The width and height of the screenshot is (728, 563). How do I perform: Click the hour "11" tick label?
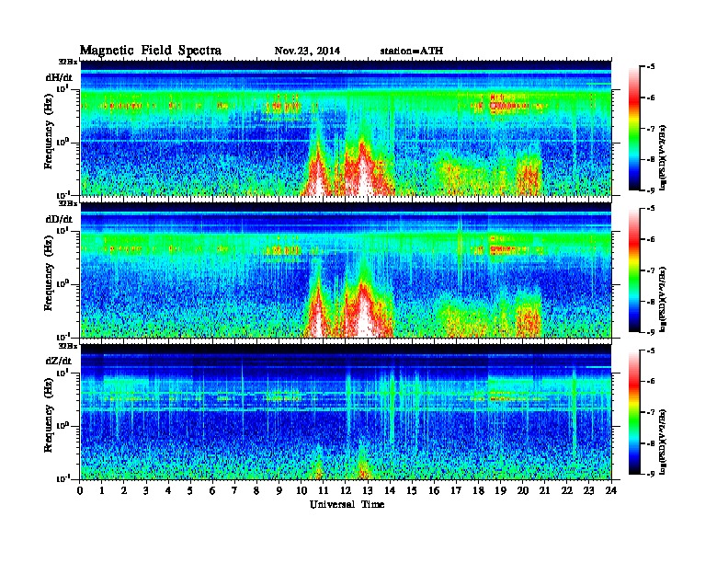coord(324,491)
